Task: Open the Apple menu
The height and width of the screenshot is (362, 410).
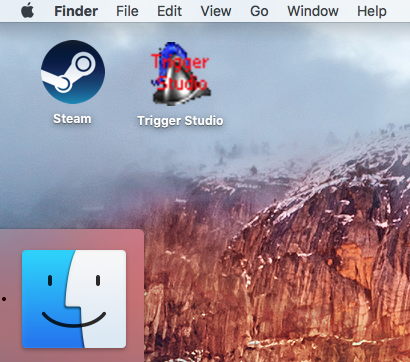Action: click(x=27, y=10)
